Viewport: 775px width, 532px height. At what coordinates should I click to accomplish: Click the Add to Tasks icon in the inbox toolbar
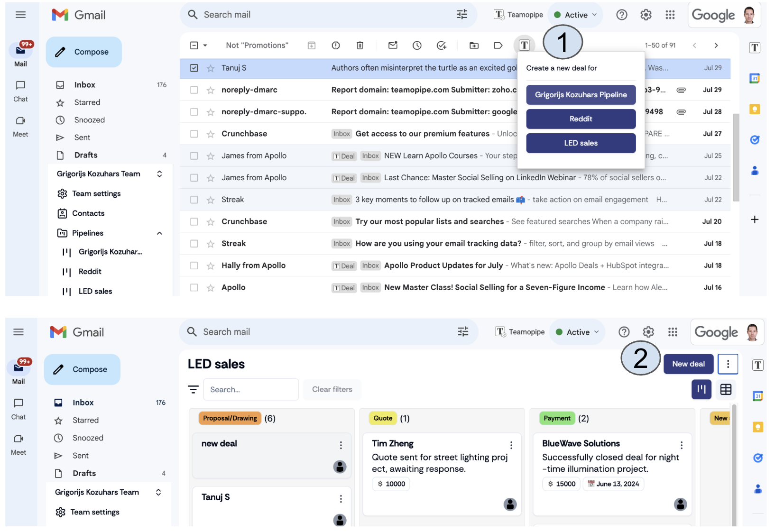pos(442,46)
